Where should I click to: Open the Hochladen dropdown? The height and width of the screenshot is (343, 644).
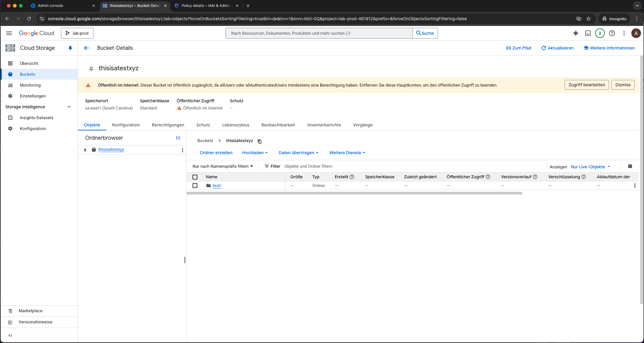(254, 153)
